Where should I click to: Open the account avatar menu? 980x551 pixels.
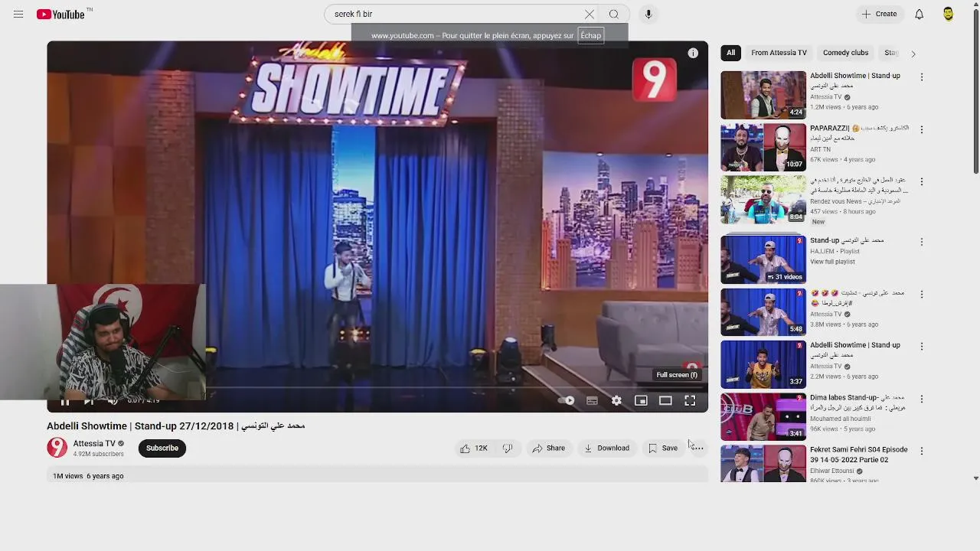click(x=949, y=15)
